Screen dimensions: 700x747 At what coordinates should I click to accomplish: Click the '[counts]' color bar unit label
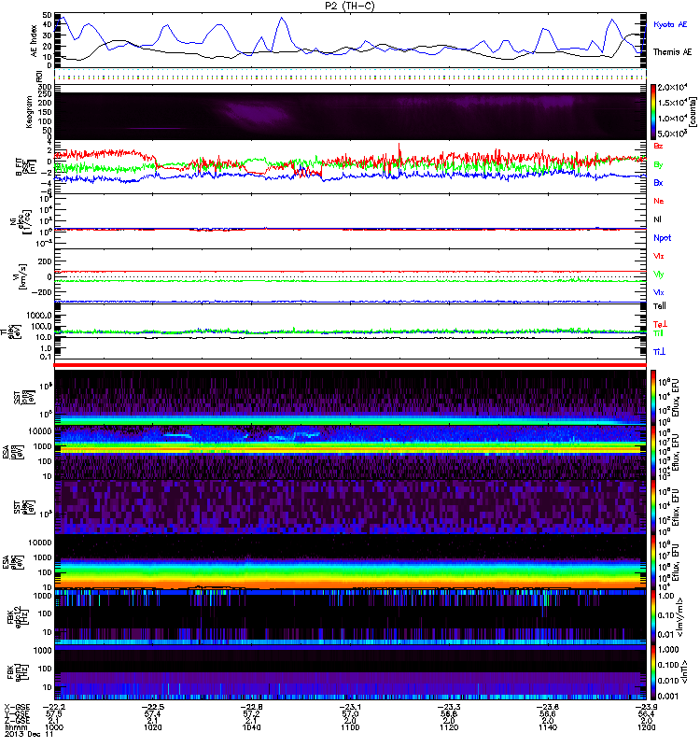pos(693,112)
